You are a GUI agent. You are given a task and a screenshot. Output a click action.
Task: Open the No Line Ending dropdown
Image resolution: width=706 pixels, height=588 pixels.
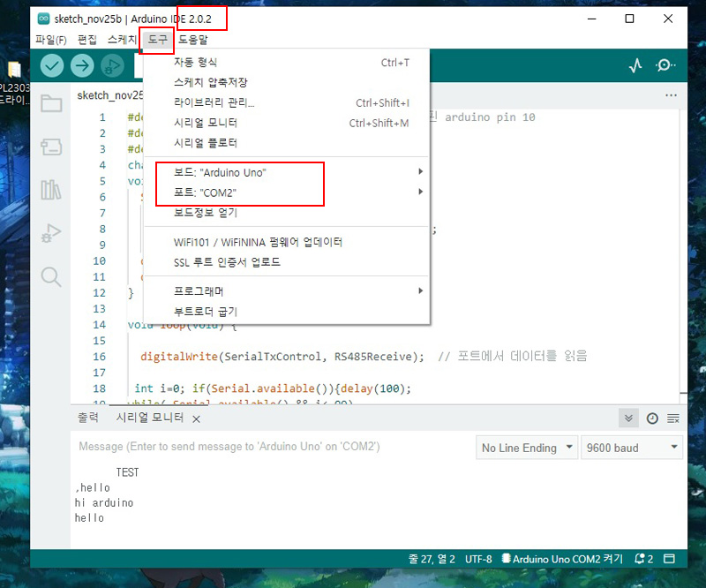(x=527, y=448)
